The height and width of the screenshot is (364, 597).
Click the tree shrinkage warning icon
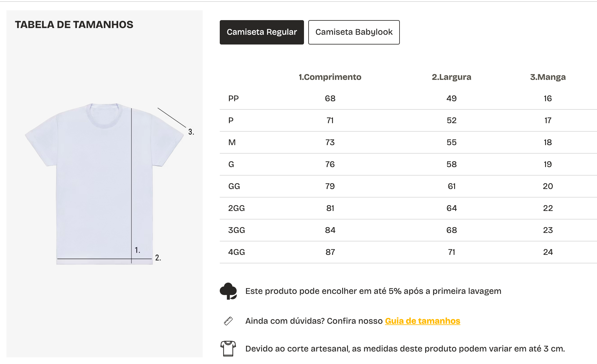pos(228,291)
